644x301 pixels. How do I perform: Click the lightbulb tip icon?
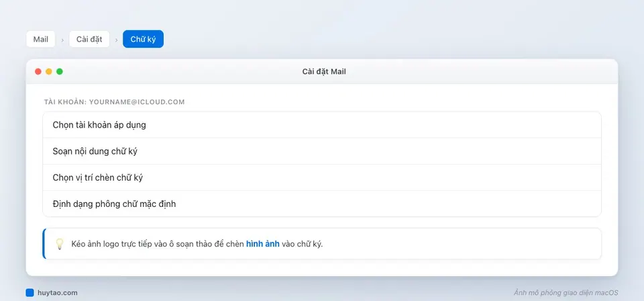click(x=60, y=244)
